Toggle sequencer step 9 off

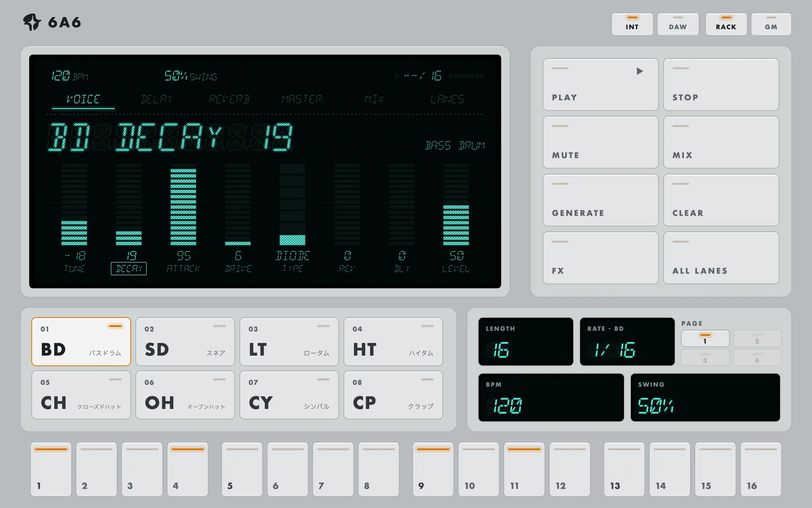pos(433,469)
